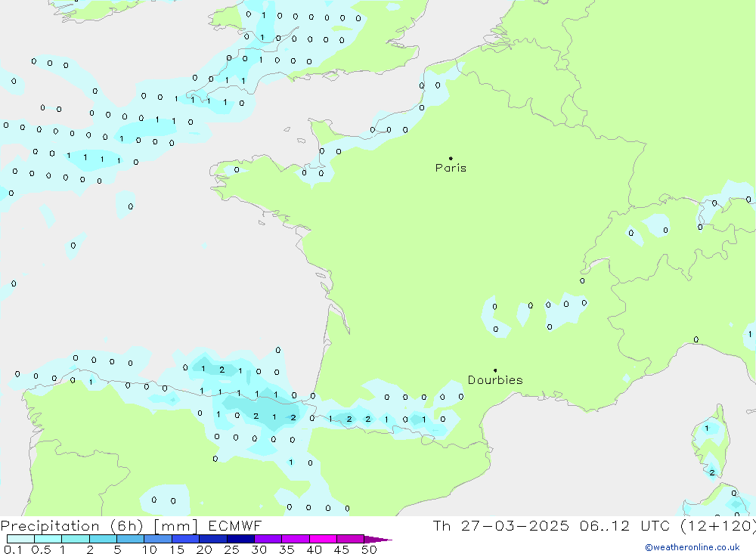Click the Th 27-03-2025 date text
Screen dimensions: 756x554
501,526
